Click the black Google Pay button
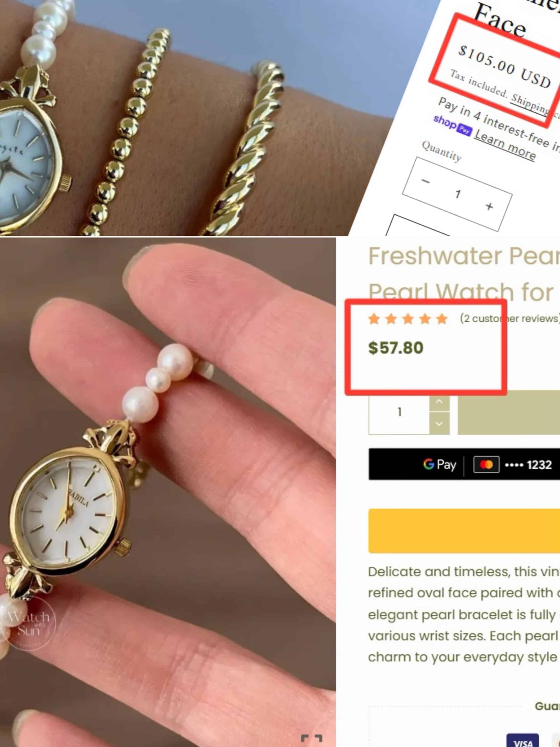Screen dimensions: 560x747 pos(464,464)
